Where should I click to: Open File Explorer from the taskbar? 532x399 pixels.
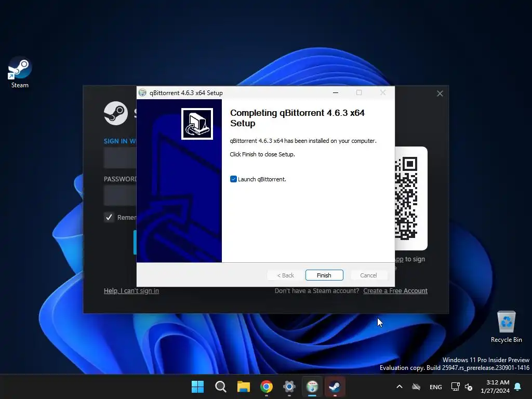(x=243, y=387)
